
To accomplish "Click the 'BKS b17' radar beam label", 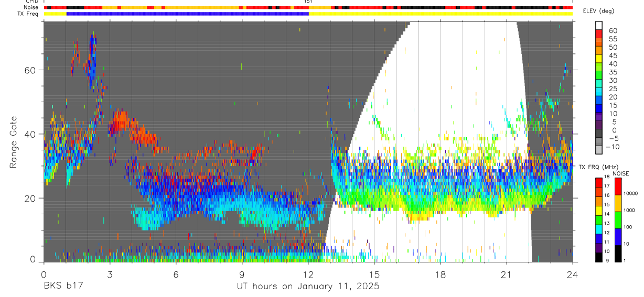I will coord(63,287).
